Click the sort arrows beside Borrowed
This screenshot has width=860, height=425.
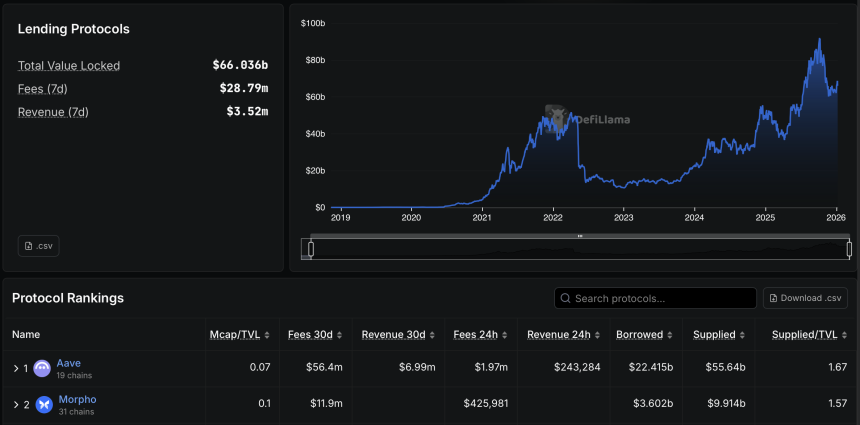[668, 335]
